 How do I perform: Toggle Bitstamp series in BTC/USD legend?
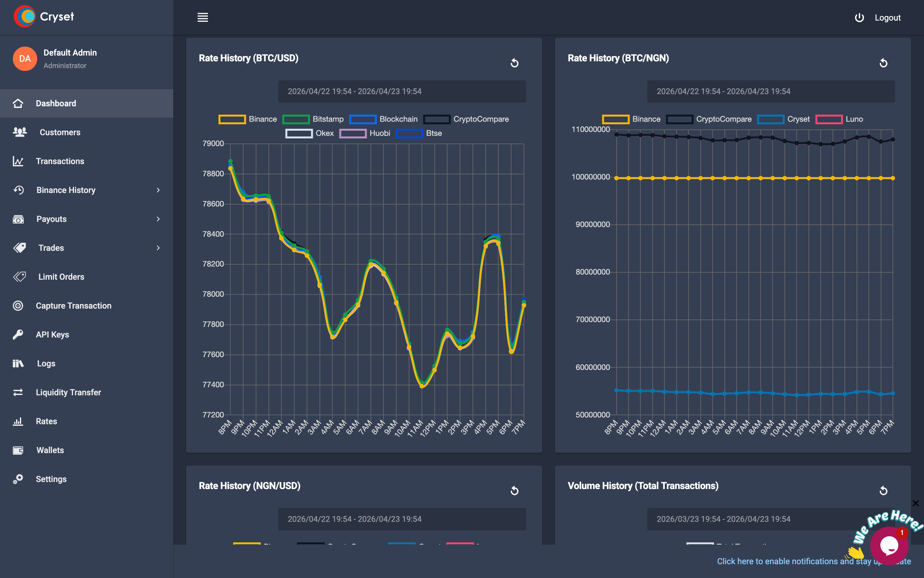click(313, 119)
